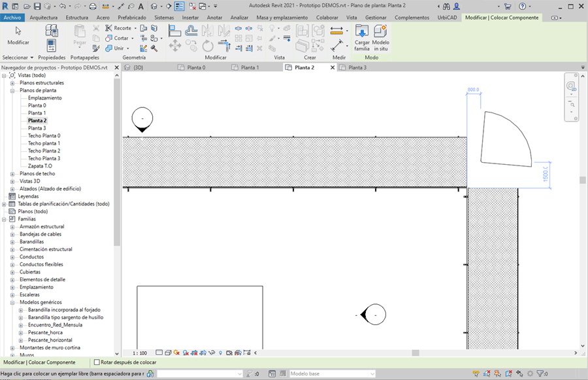Click the horizontal scrollbar of drawing view
The image size is (588, 380).
pos(415,353)
